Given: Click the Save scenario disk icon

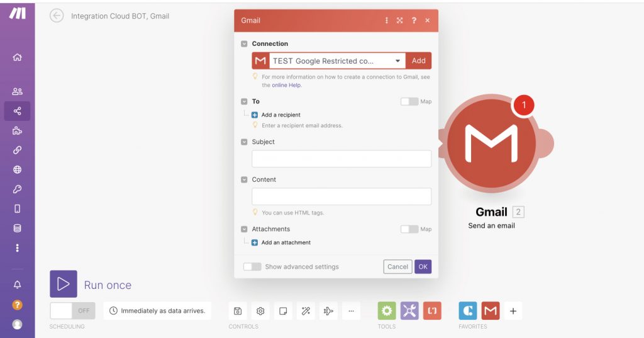Looking at the screenshot, I should [238, 311].
